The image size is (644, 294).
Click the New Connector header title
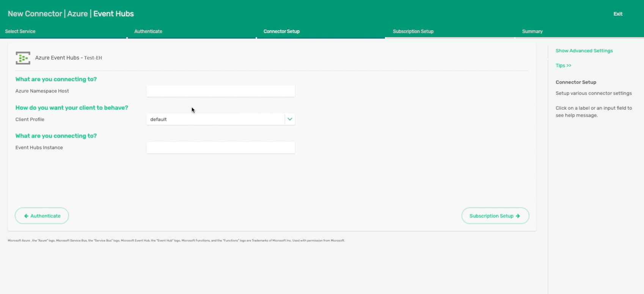(x=71, y=14)
